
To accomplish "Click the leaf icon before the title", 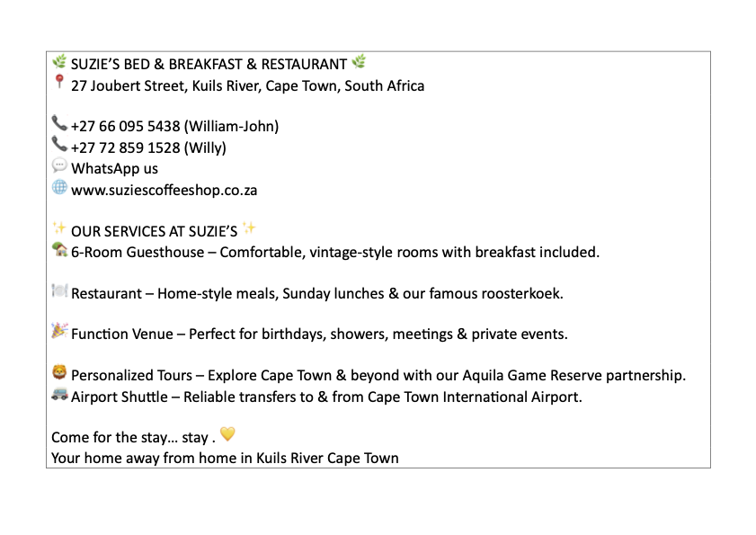I will click(x=59, y=62).
